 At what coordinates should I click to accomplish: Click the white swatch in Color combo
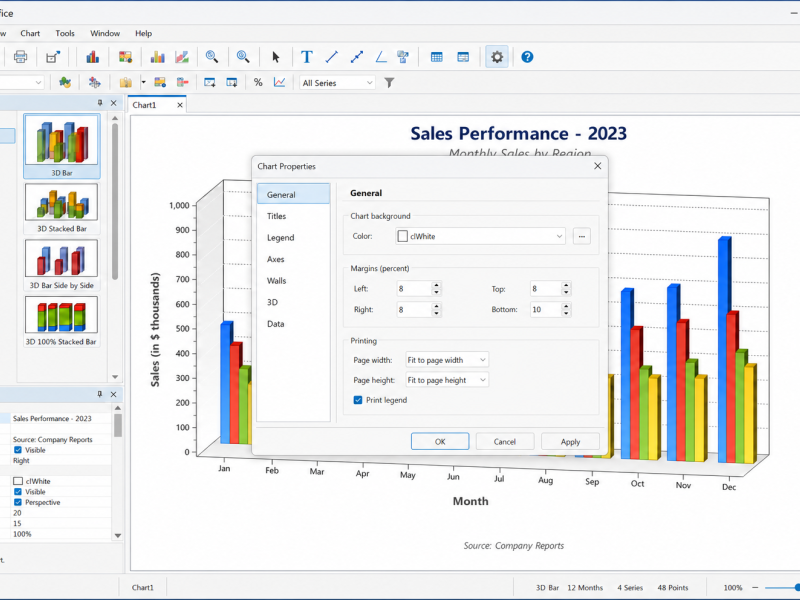tap(403, 236)
